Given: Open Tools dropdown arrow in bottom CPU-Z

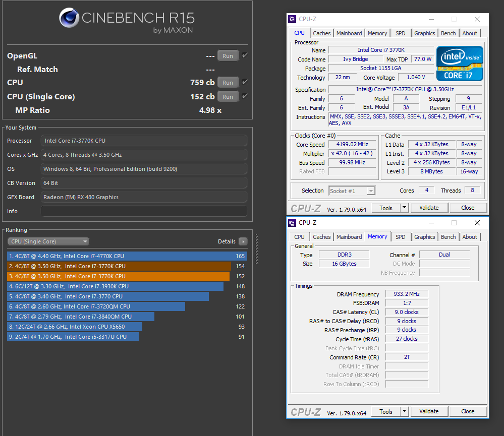Looking at the screenshot, I should (x=404, y=411).
